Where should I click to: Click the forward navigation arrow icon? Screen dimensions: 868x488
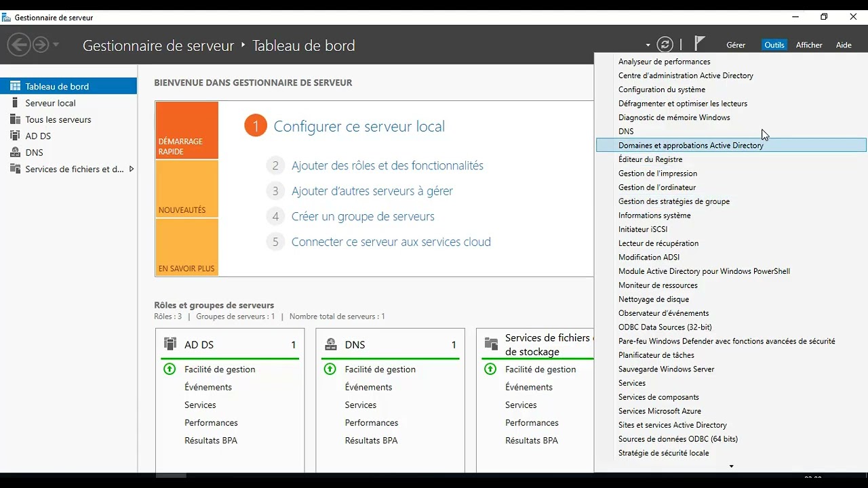[41, 45]
